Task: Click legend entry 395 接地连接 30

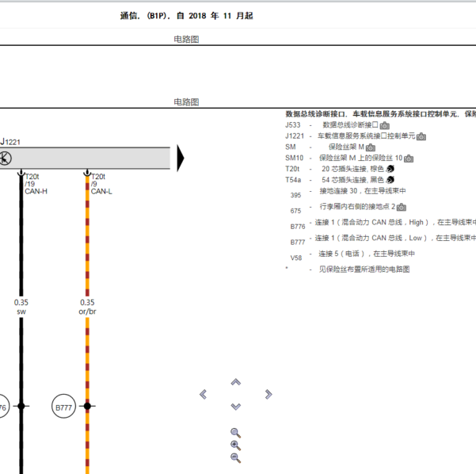Action: coord(348,193)
